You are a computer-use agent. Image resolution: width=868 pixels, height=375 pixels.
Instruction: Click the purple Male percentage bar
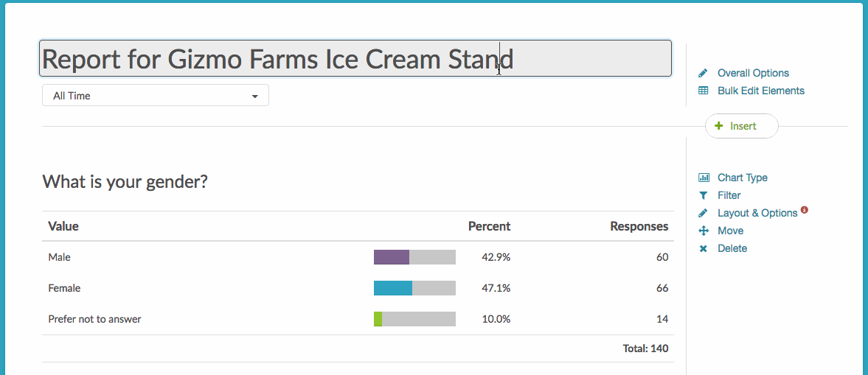[392, 257]
